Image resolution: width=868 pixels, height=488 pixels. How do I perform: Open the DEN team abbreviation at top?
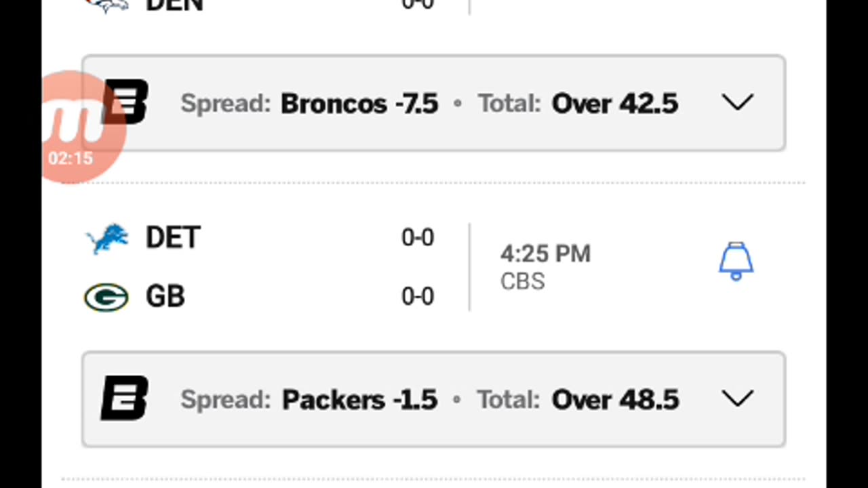[174, 5]
